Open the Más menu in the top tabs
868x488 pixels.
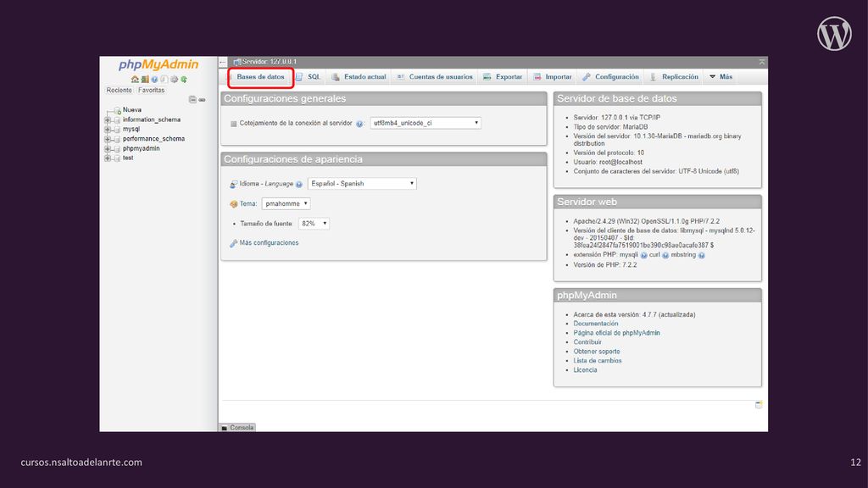(x=721, y=77)
